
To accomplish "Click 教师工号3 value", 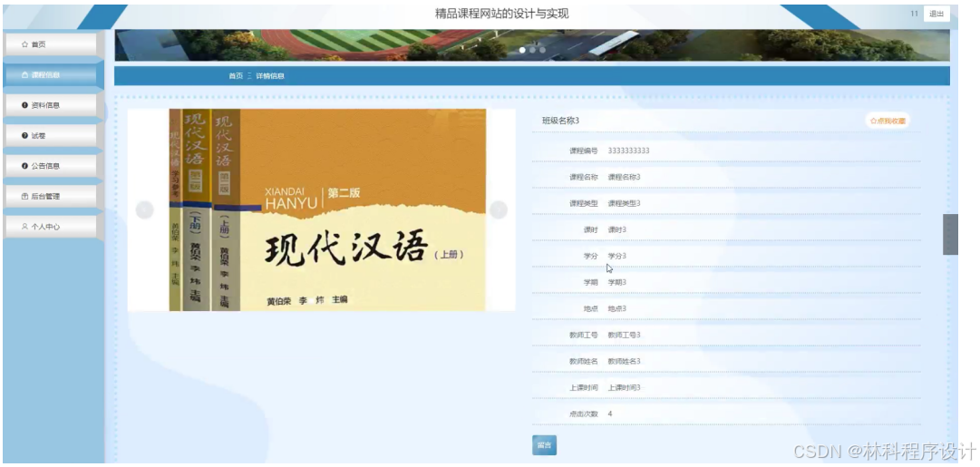I will pyautogui.click(x=625, y=335).
